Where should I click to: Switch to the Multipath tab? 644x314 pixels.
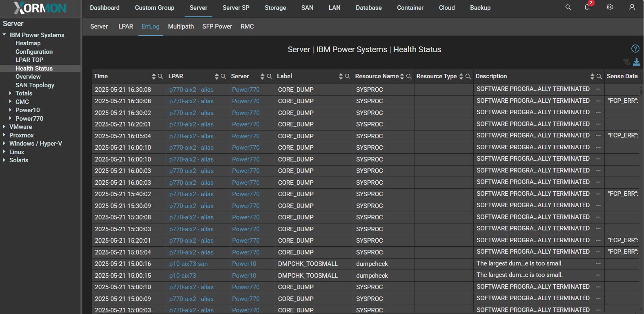pos(181,27)
